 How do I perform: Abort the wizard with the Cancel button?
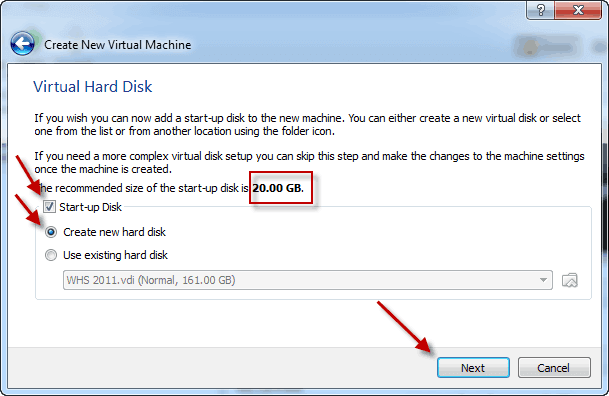click(554, 367)
